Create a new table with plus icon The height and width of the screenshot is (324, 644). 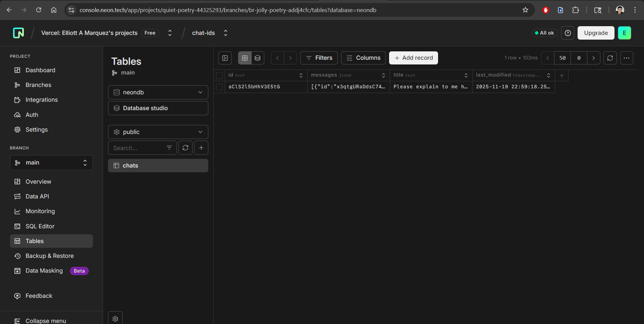click(201, 148)
